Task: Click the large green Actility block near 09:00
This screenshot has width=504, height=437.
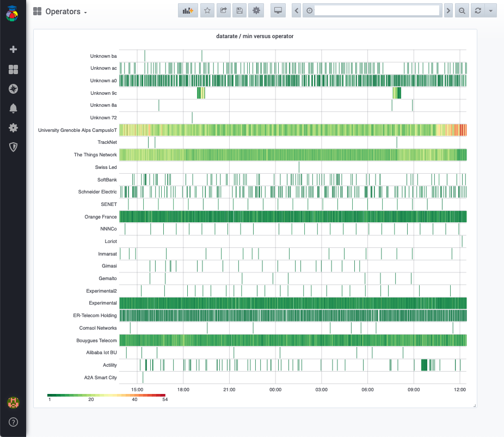Action: [425, 365]
